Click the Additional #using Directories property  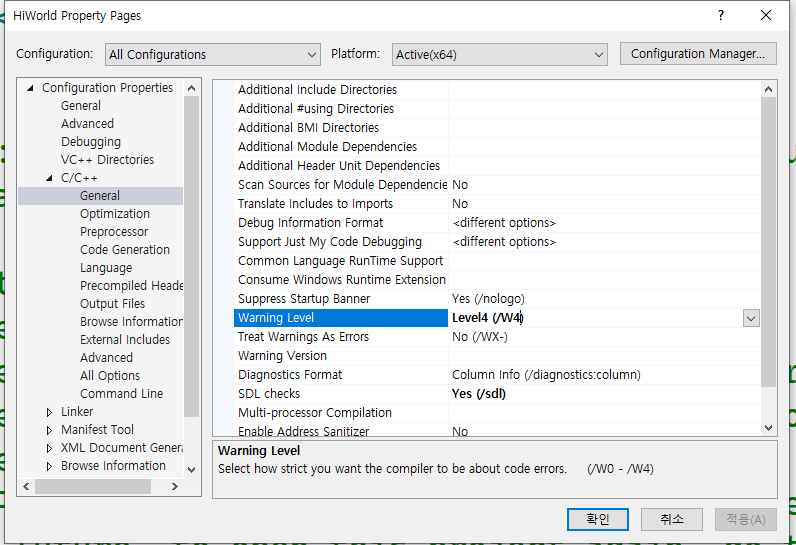pos(316,109)
